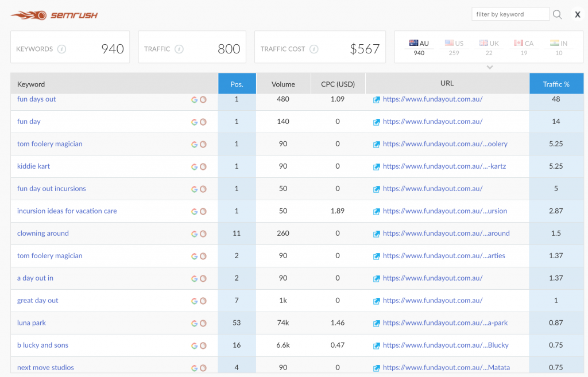Viewport: 588px width, 377px height.
Task: Open the Traffic Cost info icon
Action: click(x=314, y=49)
